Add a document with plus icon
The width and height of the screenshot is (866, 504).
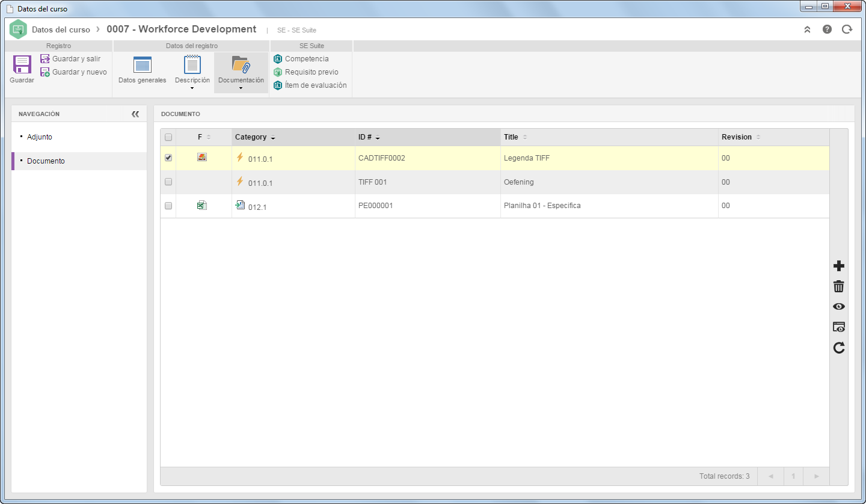coord(839,266)
